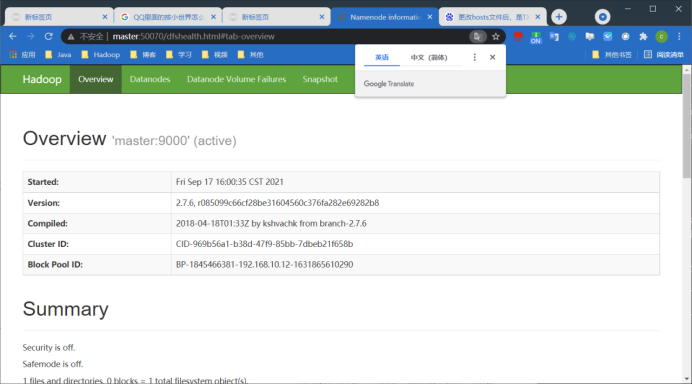
Task: Close the Baidu hosts file tab
Action: [538, 17]
